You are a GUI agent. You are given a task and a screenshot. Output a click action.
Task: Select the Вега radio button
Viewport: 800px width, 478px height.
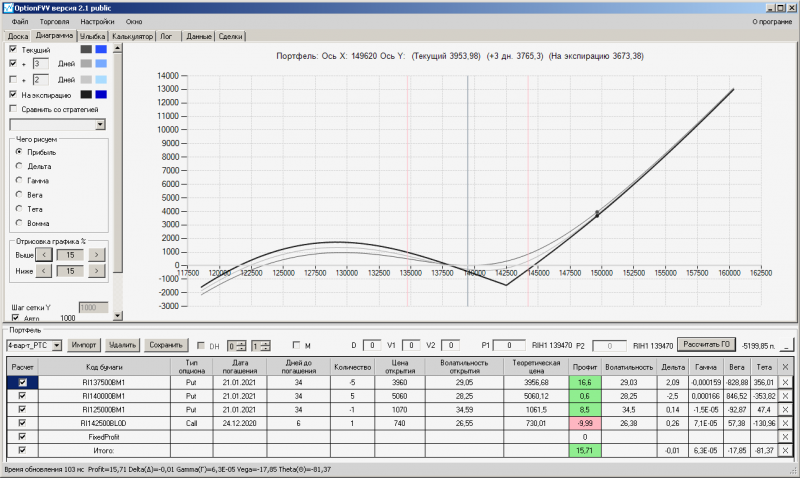click(19, 194)
